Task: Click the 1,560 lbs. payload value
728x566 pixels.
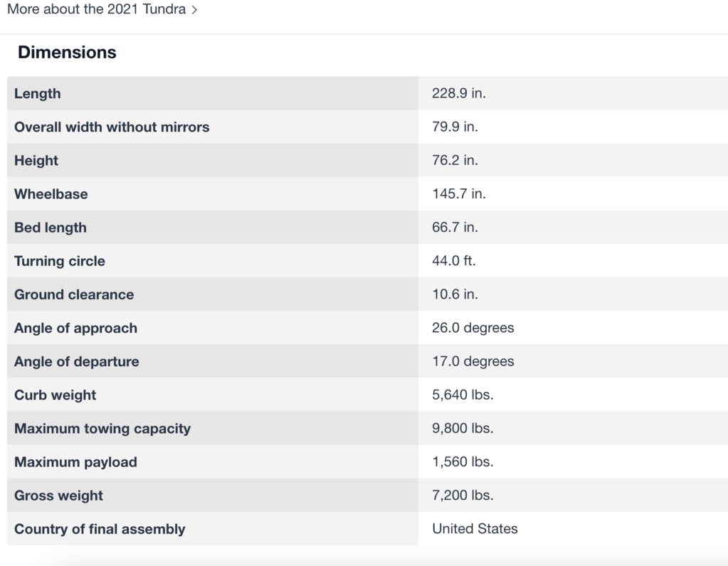Action: tap(463, 462)
